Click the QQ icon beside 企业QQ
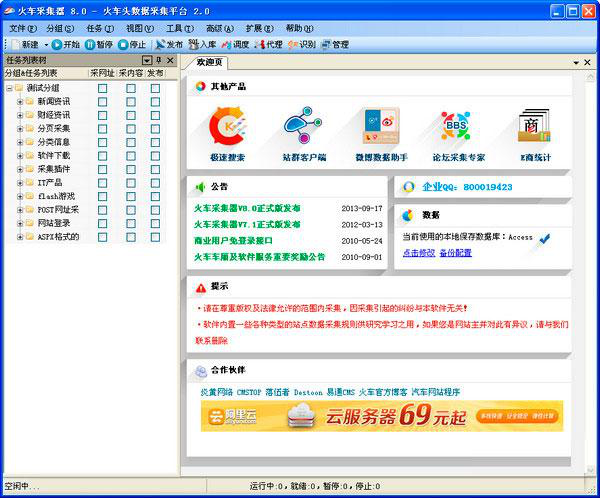Viewport: 600px width, 498px height. (x=408, y=187)
